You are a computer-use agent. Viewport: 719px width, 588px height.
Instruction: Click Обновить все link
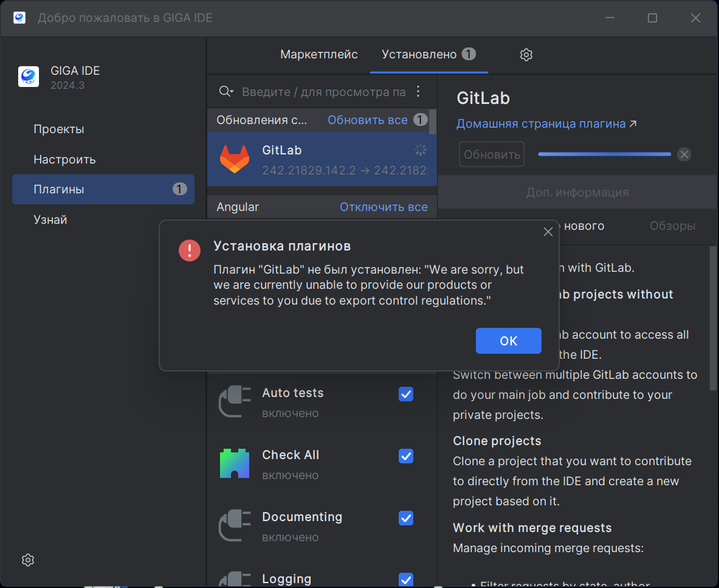[x=367, y=120]
